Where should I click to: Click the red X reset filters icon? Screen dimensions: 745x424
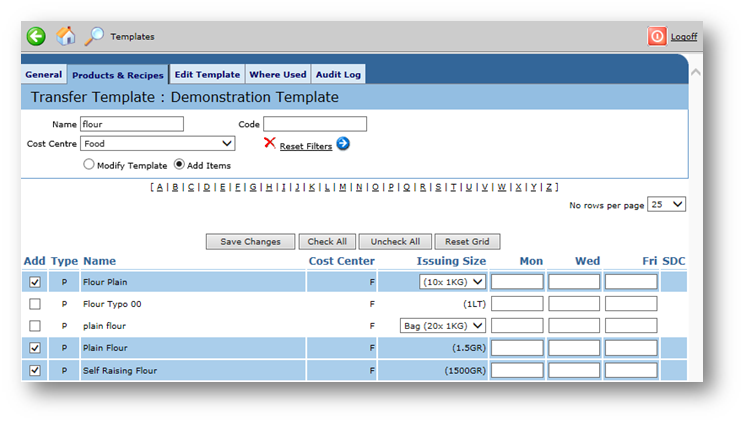point(269,143)
